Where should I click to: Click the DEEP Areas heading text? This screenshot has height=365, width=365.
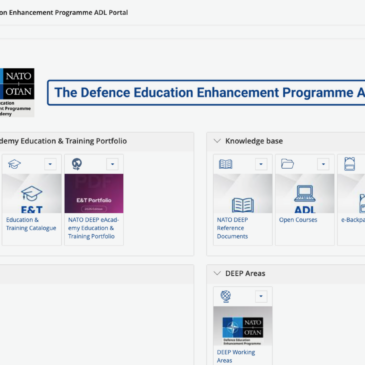(x=245, y=273)
